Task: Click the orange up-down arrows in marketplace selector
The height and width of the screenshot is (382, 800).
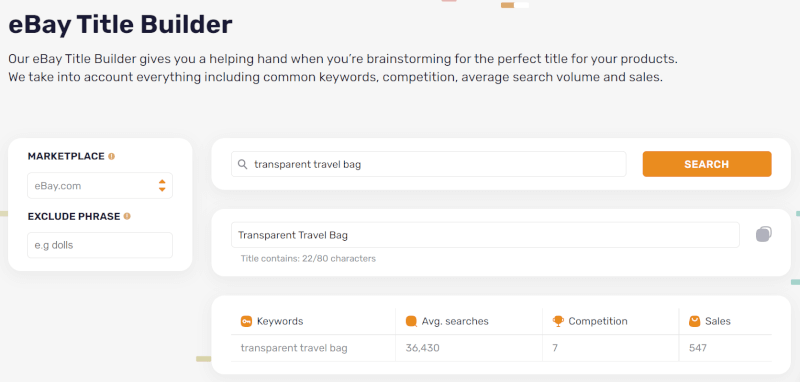Action: (162, 186)
